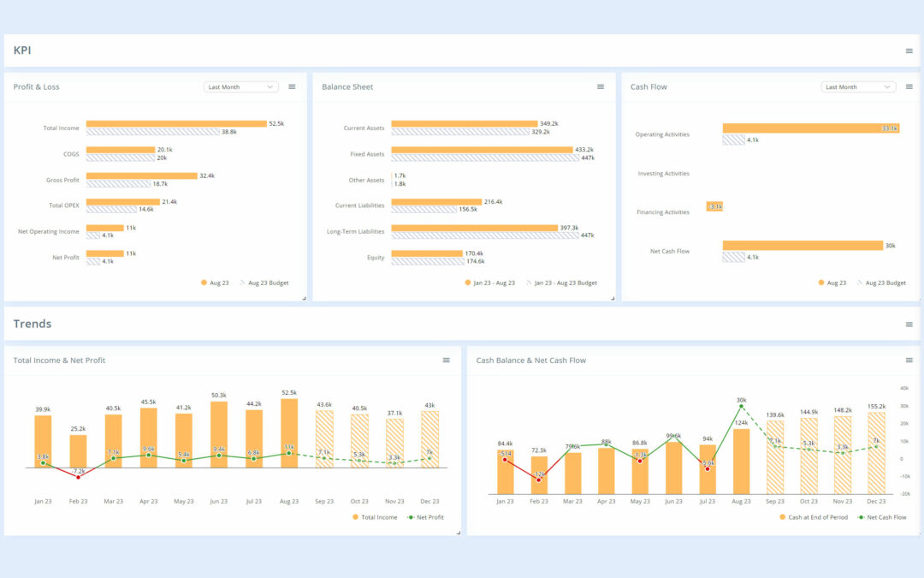Click the Investing Activities row label
Image resolution: width=924 pixels, height=578 pixels.
coord(664,174)
